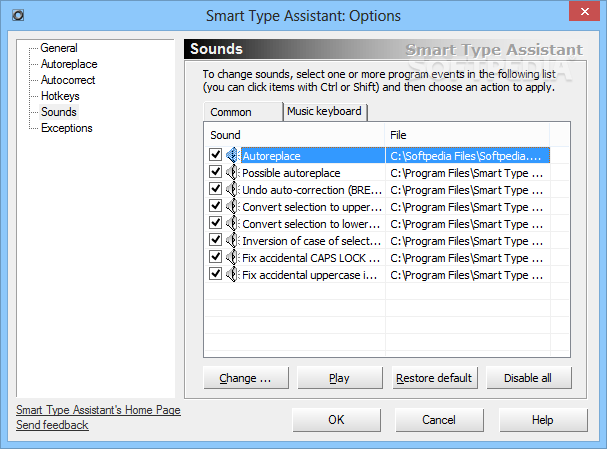Cancel the Options dialog

[x=439, y=420]
